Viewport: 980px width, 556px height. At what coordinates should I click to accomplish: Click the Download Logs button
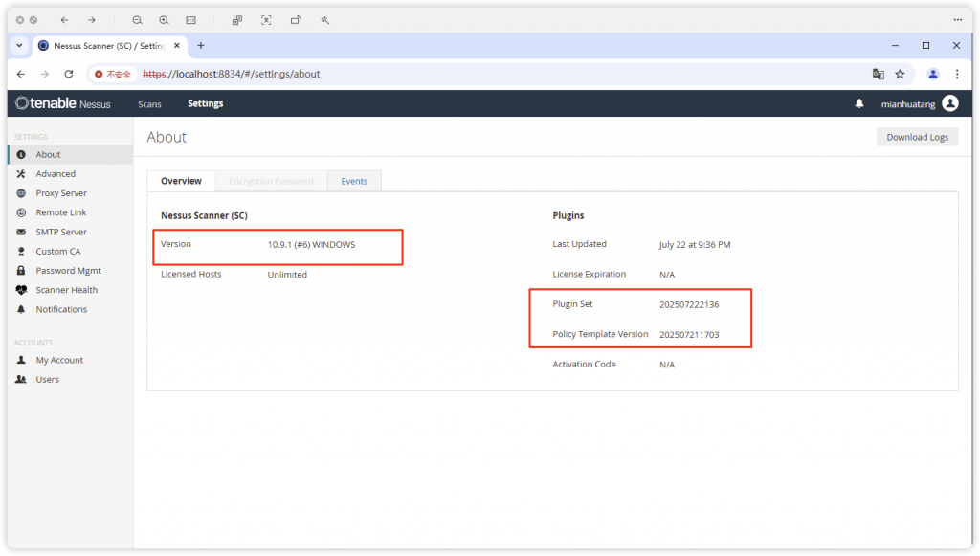coord(917,137)
